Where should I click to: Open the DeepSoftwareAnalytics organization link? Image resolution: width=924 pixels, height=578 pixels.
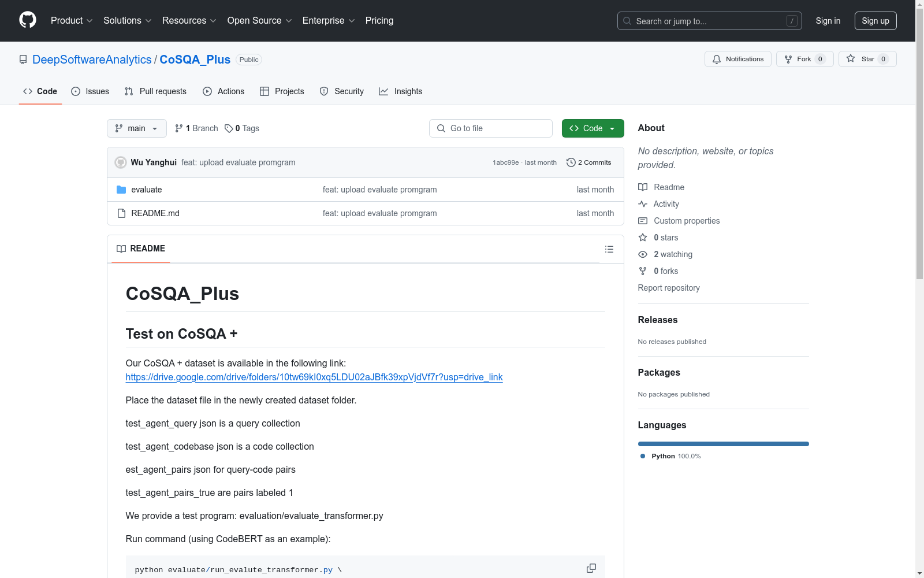[x=92, y=60]
